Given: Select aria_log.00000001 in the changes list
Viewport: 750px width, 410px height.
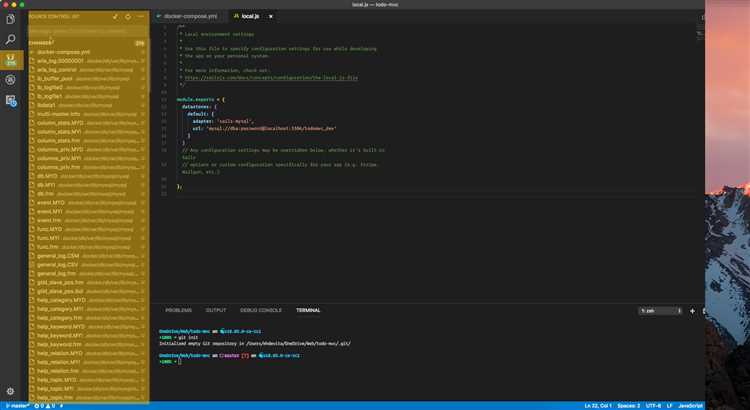Looking at the screenshot, I should (88, 61).
